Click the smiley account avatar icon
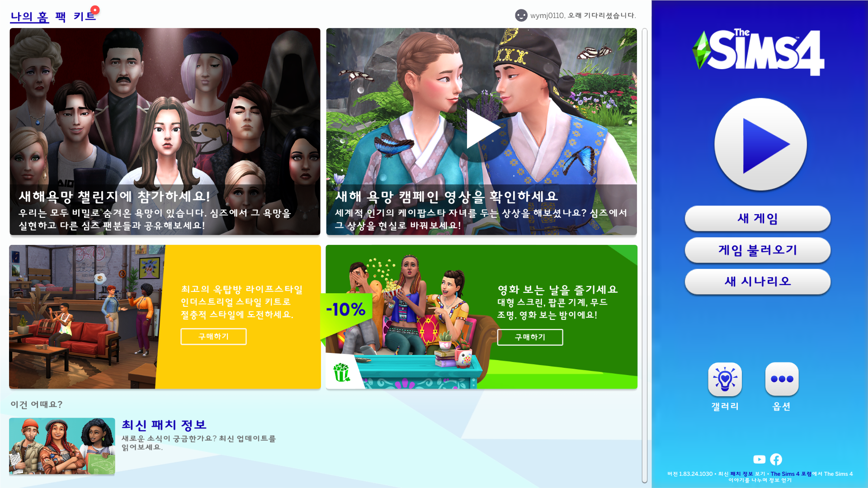Viewport: 868px width, 488px height. click(521, 15)
